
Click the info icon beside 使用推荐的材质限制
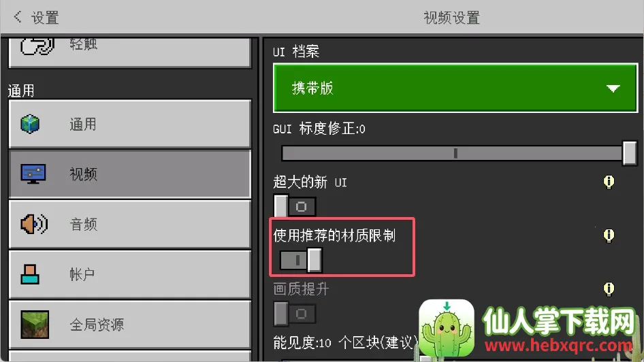coord(609,235)
